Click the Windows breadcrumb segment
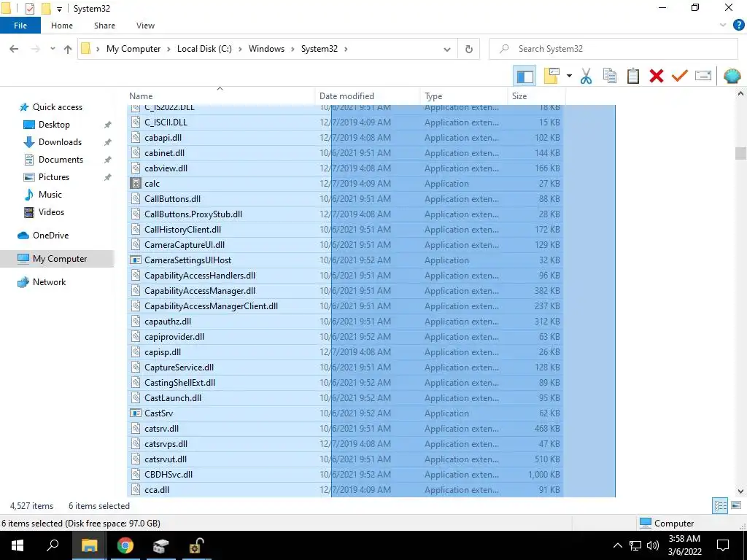Viewport: 747px width, 560px height. 266,49
